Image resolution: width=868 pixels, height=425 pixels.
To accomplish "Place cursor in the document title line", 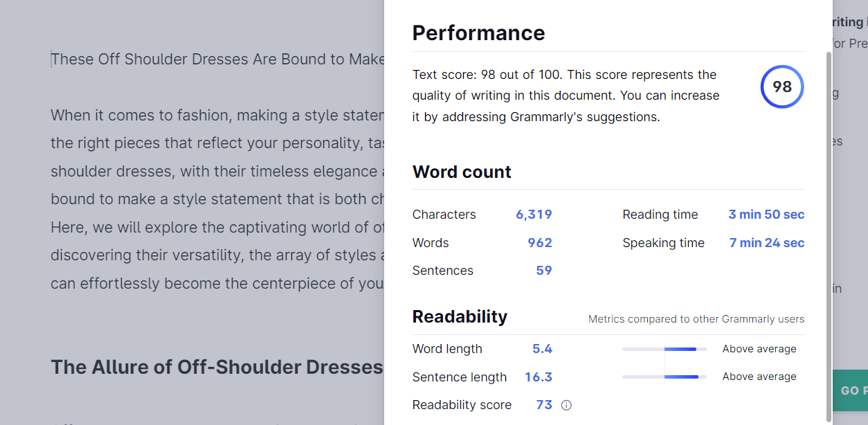I will [217, 60].
